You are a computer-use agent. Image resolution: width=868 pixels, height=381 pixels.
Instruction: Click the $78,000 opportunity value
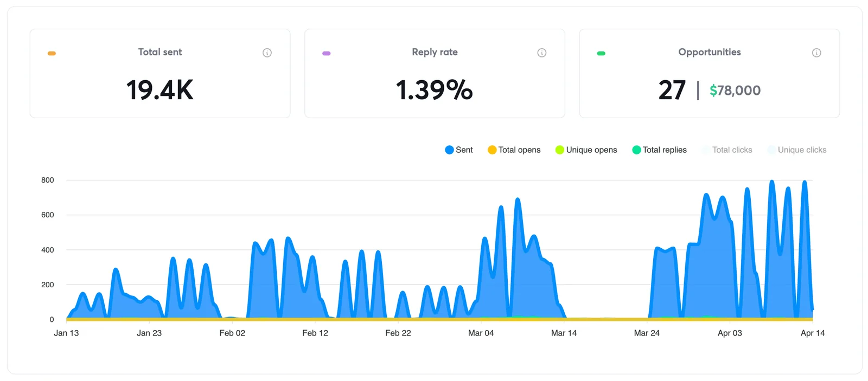pyautogui.click(x=735, y=91)
